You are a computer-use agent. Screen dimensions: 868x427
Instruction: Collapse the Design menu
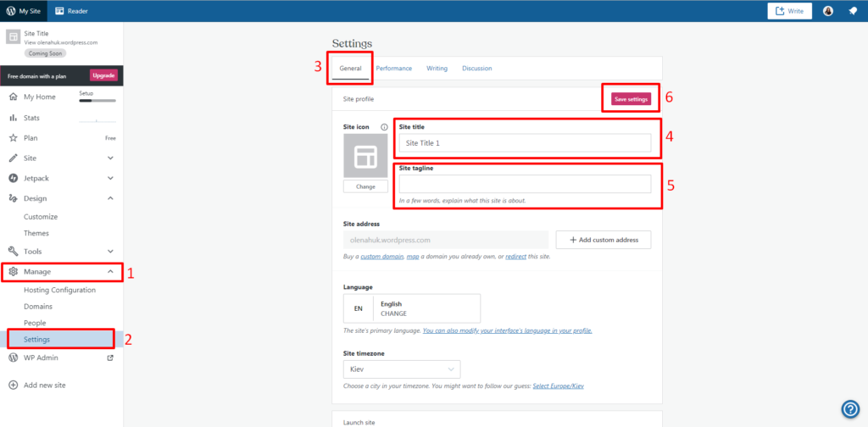(x=61, y=198)
